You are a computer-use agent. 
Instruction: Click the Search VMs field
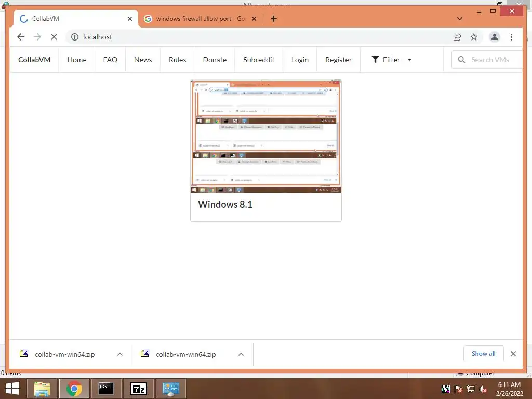(x=487, y=60)
